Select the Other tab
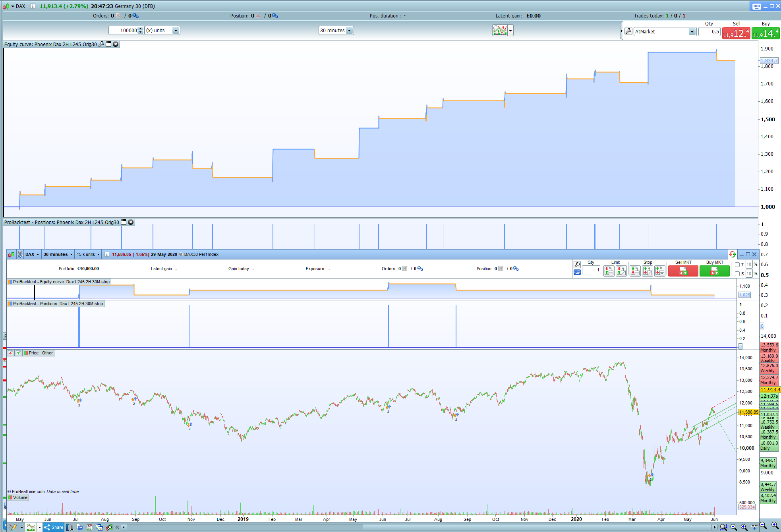Image resolution: width=781 pixels, height=532 pixels. pyautogui.click(x=47, y=353)
